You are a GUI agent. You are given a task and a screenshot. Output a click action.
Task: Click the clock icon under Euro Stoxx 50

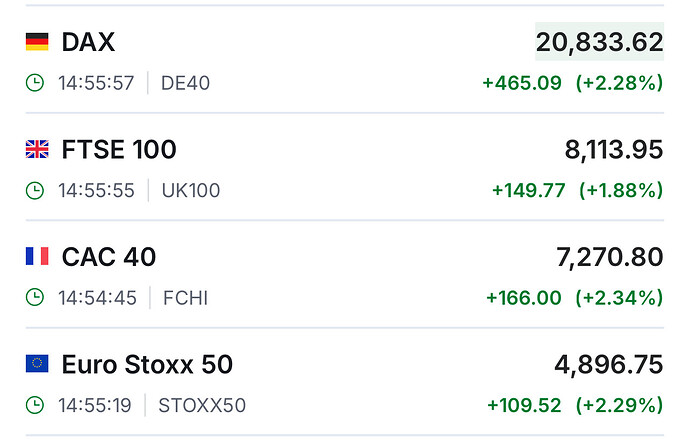tap(35, 405)
